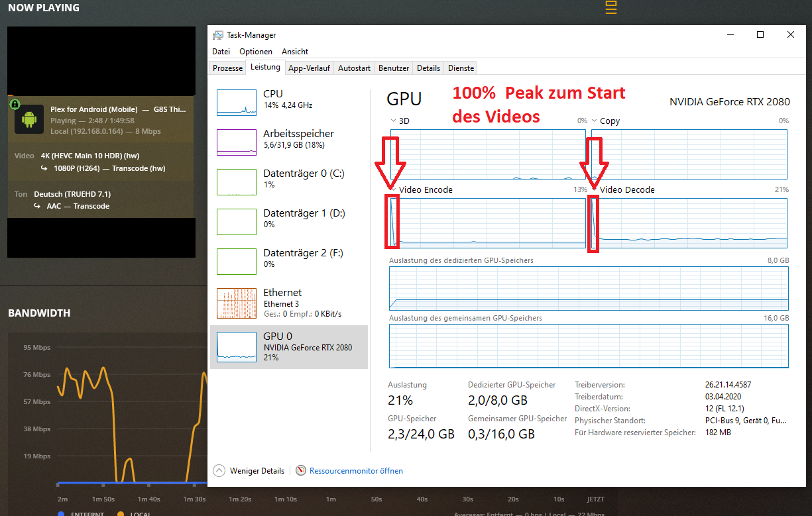Click the Plex for Android session title
This screenshot has width=812, height=516.
coord(118,109)
